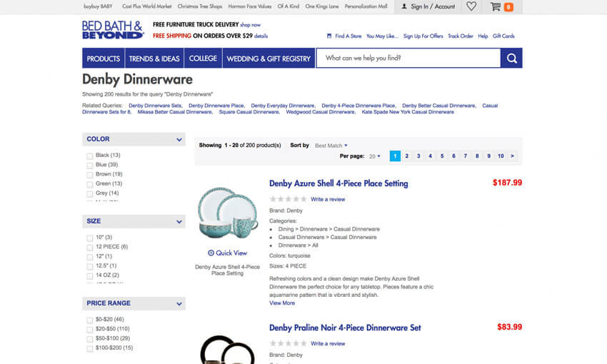The height and width of the screenshot is (364, 607).
Task: Check the 12 PIECE (6) size filter
Action: [90, 247]
